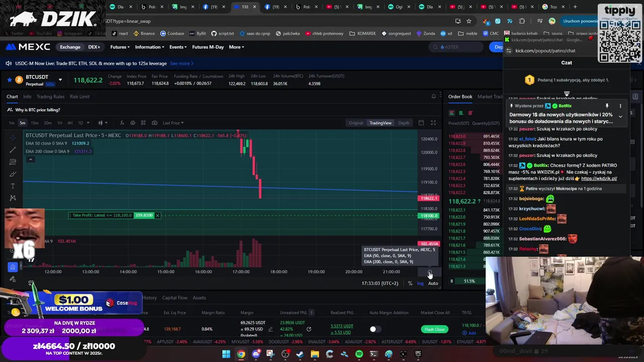Select the 1m timeframe
The width and height of the screenshot is (644, 362).
coord(12,123)
